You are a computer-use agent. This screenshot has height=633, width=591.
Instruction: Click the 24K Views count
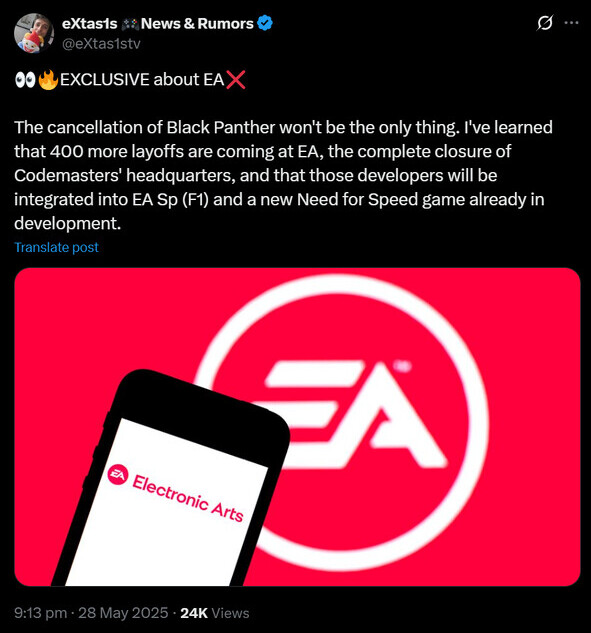pyautogui.click(x=215, y=613)
